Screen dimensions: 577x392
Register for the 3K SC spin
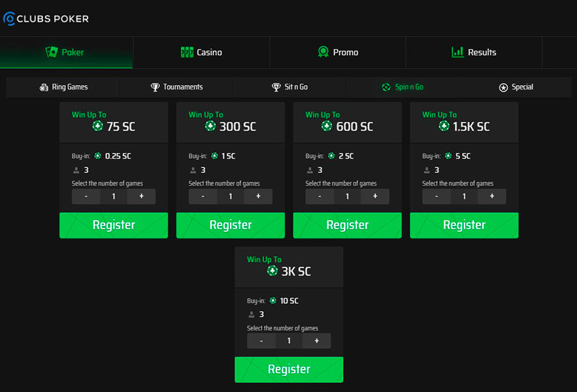tap(288, 369)
